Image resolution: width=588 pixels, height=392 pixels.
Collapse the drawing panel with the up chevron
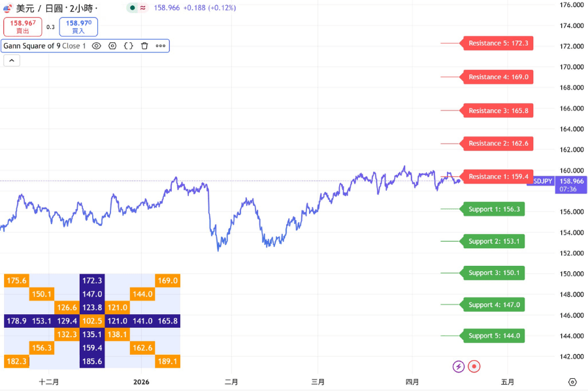click(11, 60)
